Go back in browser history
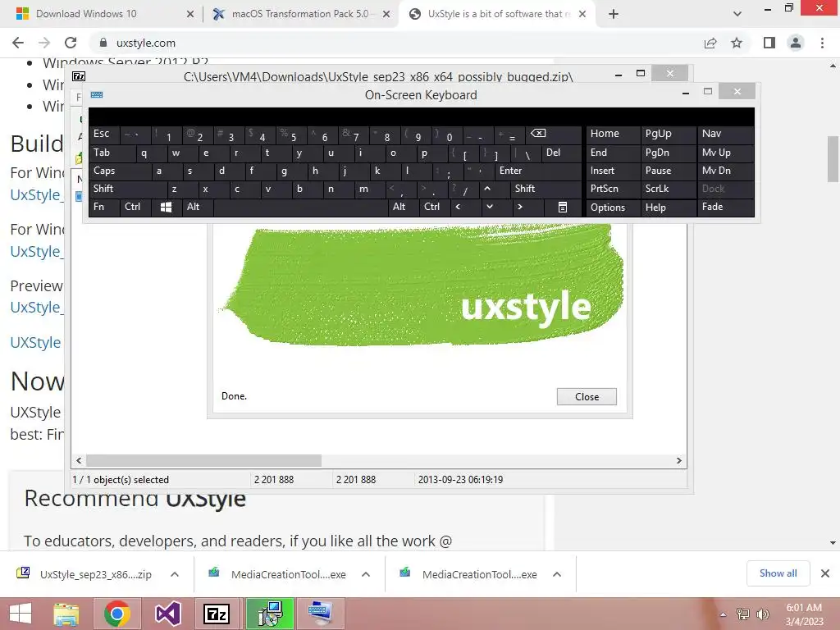840x630 pixels. (x=18, y=43)
